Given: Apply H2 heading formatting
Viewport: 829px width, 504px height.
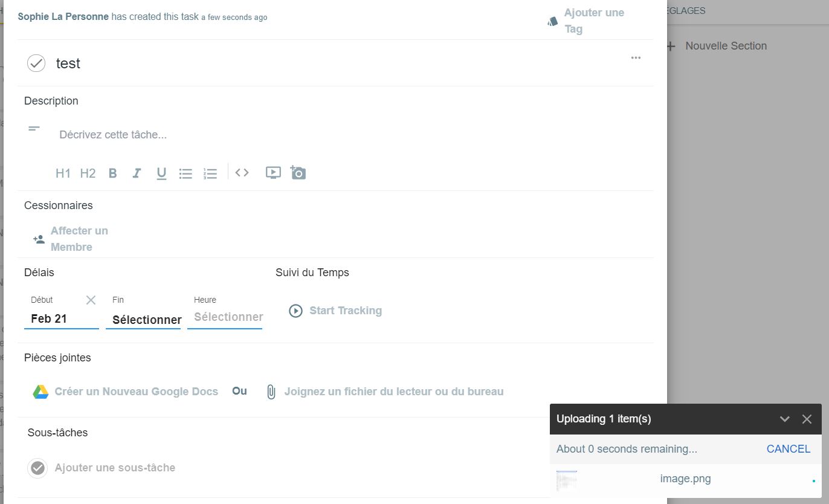Looking at the screenshot, I should tap(88, 173).
